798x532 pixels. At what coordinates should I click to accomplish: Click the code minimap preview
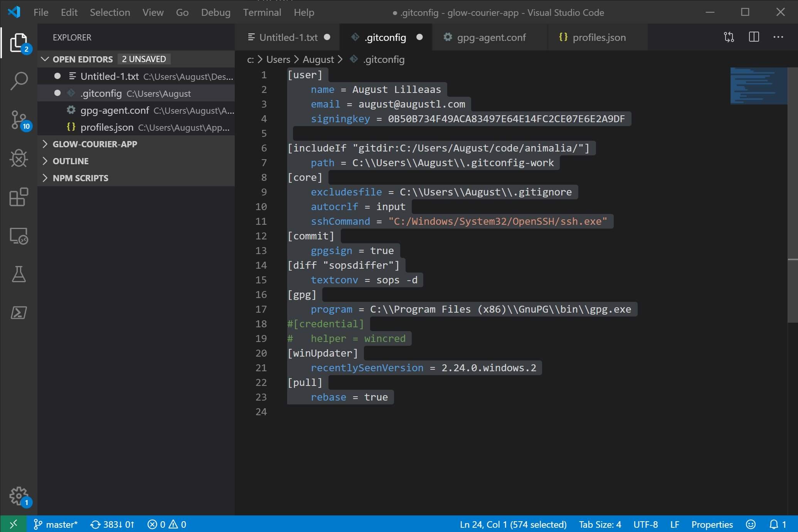tap(758, 86)
